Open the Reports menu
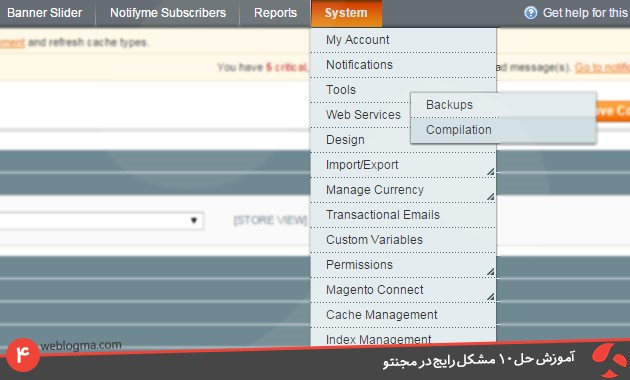Screen dimensions: 630x380 pyautogui.click(x=275, y=13)
